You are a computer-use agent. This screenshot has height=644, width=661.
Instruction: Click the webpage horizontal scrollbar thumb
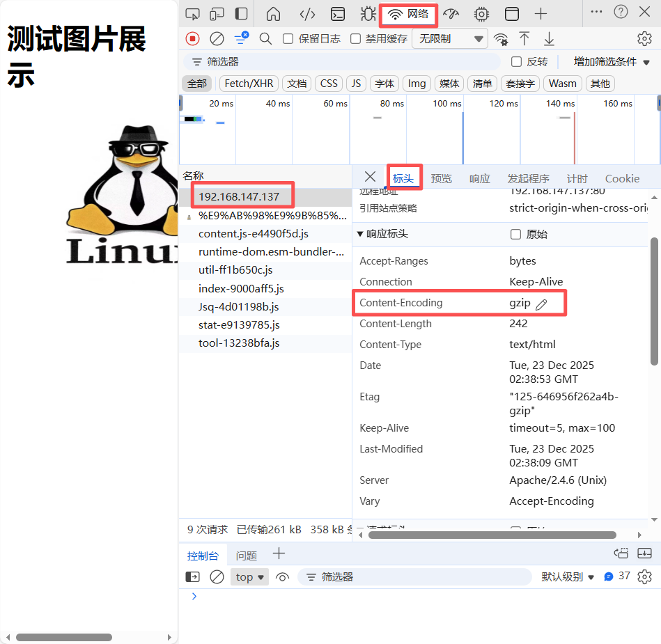click(64, 637)
